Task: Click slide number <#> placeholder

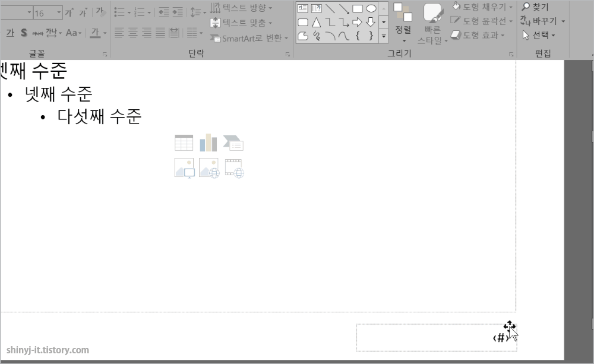Action: pos(437,337)
